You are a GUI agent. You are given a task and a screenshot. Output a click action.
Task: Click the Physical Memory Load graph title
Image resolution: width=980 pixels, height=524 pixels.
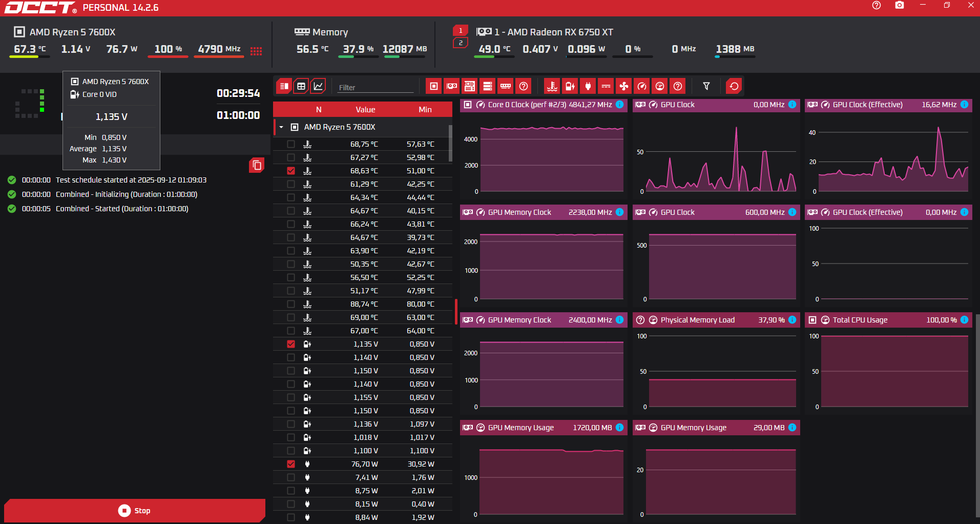click(698, 320)
